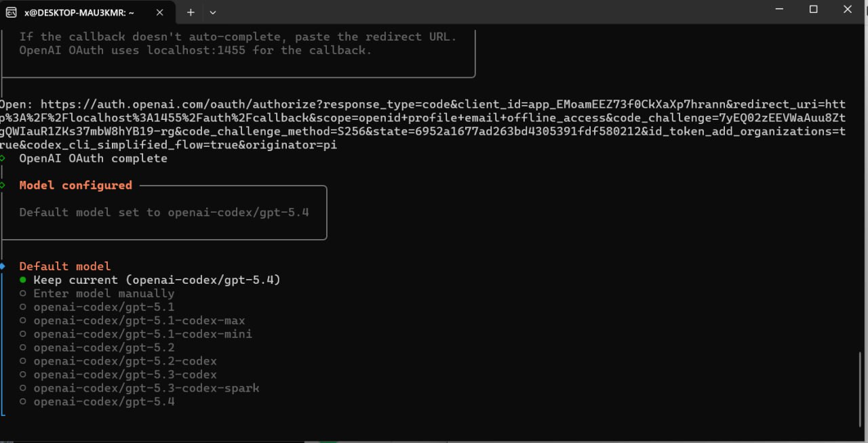This screenshot has width=868, height=443.
Task: Open a new terminal tab with plus
Action: coord(191,12)
